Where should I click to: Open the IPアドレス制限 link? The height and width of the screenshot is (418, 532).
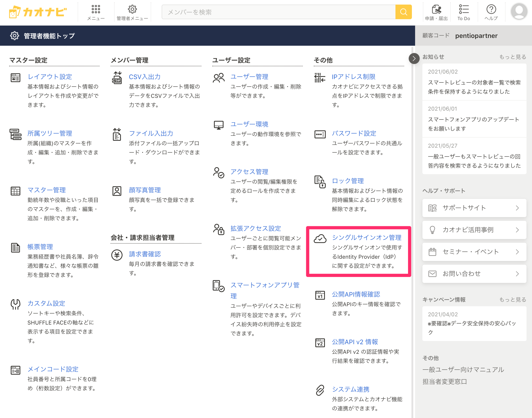[x=353, y=77]
